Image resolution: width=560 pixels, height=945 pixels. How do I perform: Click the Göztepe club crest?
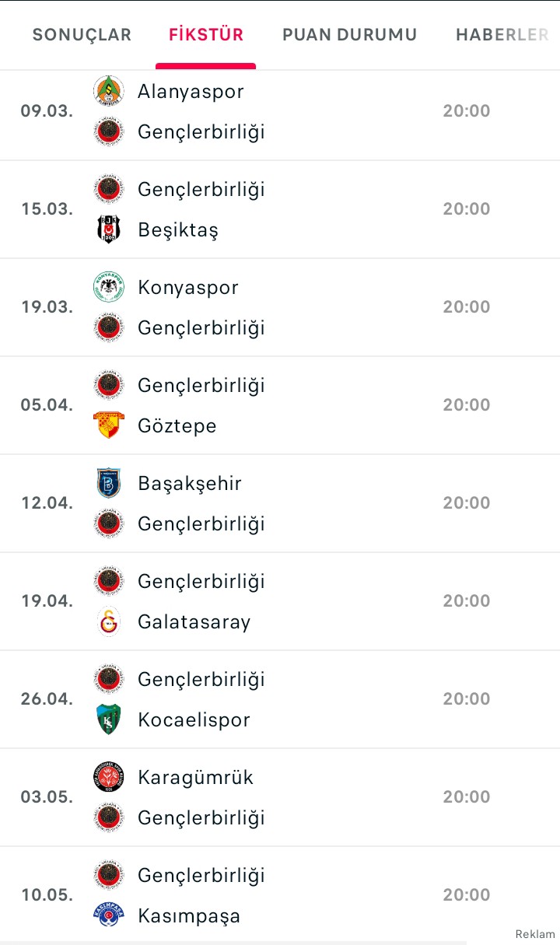coord(109,425)
